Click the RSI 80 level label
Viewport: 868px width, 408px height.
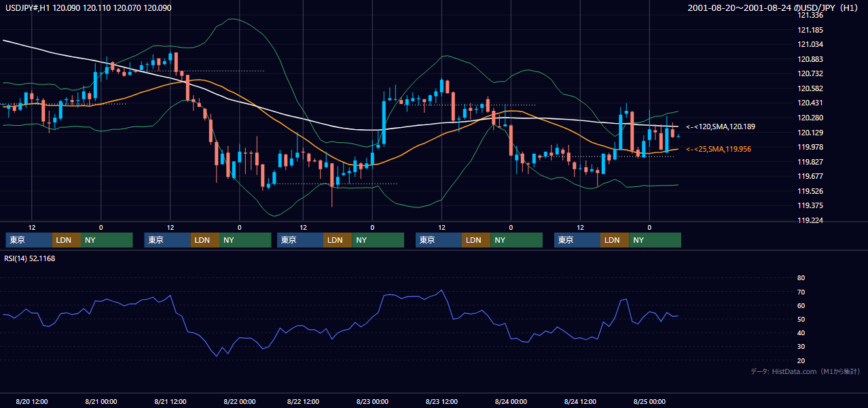click(801, 278)
